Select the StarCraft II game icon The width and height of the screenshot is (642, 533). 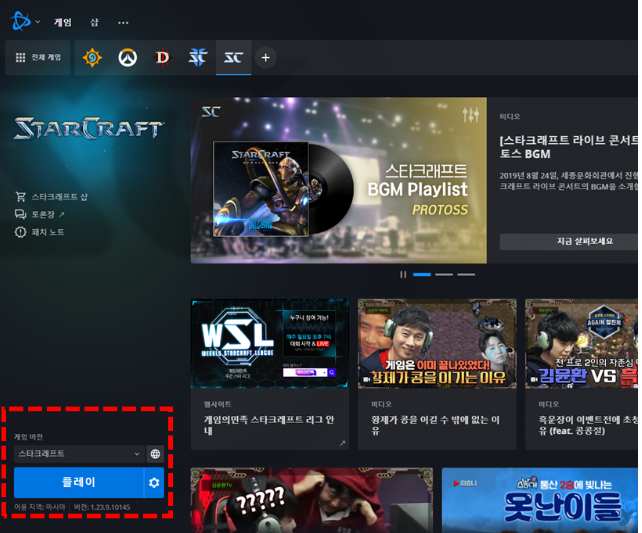tap(198, 57)
